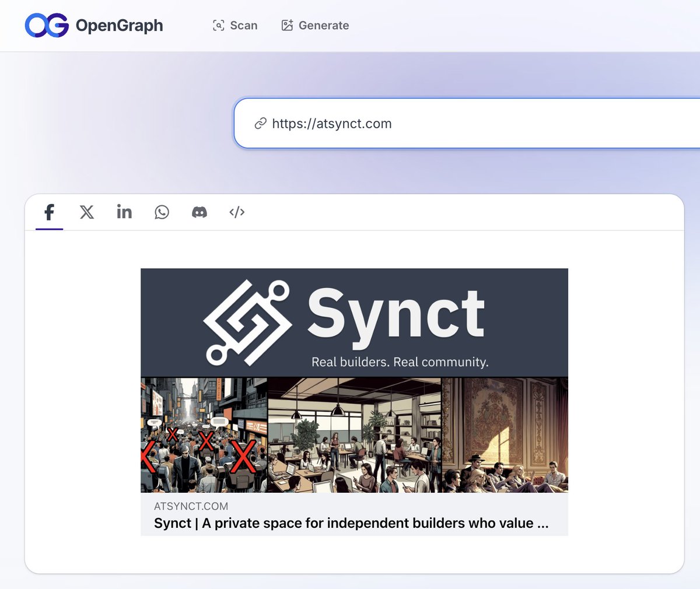Viewport: 700px width, 589px height.
Task: Click the Scan magnifier icon
Action: (x=218, y=26)
